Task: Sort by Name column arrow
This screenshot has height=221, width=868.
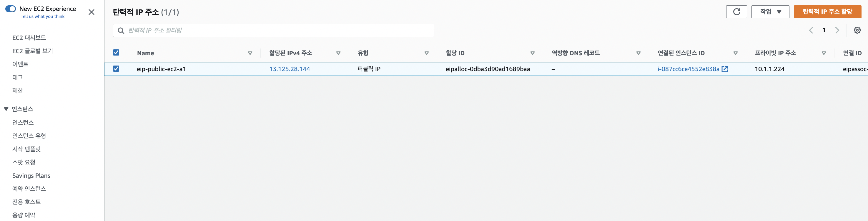Action: coord(250,53)
